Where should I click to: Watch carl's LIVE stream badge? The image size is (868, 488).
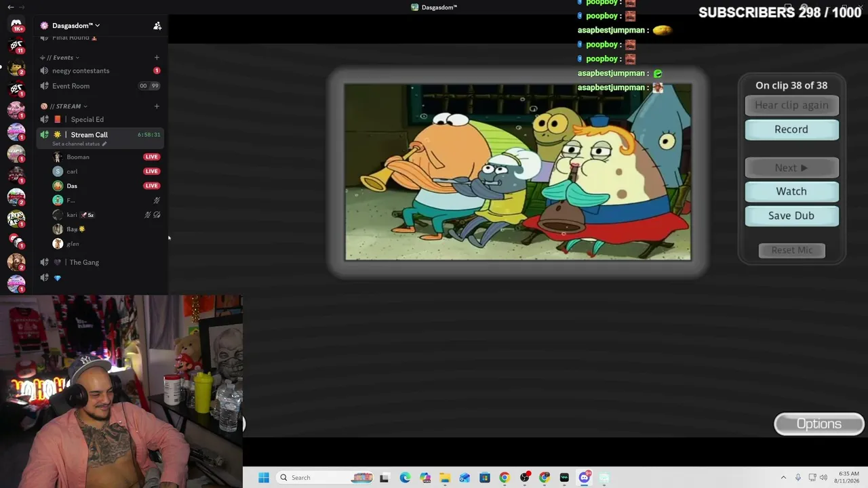point(151,171)
